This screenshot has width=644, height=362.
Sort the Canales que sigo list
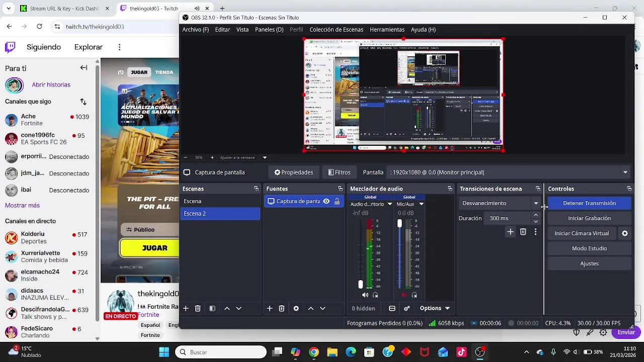coord(83,102)
